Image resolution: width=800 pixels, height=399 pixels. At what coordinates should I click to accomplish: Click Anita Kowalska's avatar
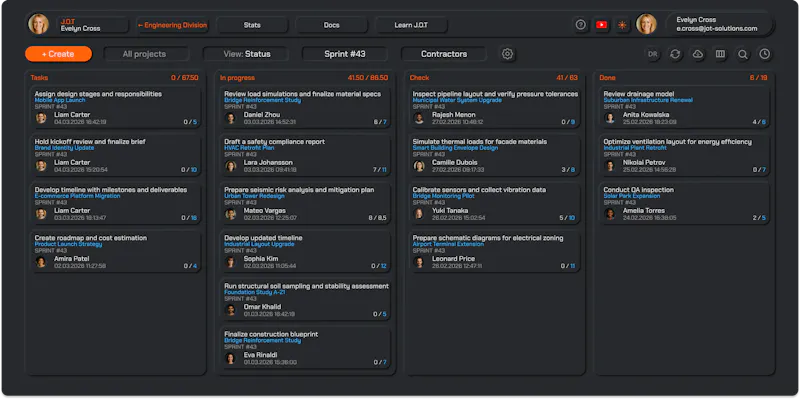tap(610, 118)
